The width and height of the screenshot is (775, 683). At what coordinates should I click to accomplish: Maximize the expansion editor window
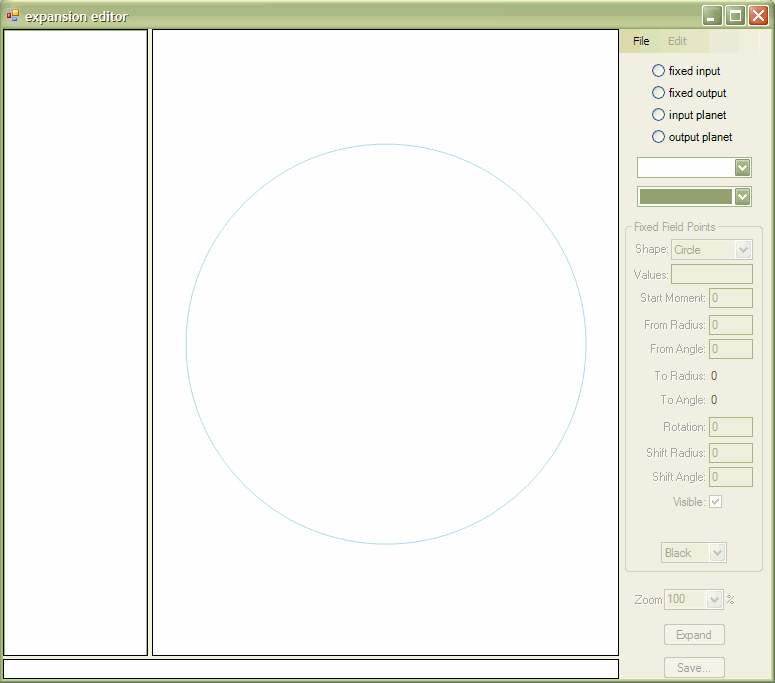pos(735,16)
